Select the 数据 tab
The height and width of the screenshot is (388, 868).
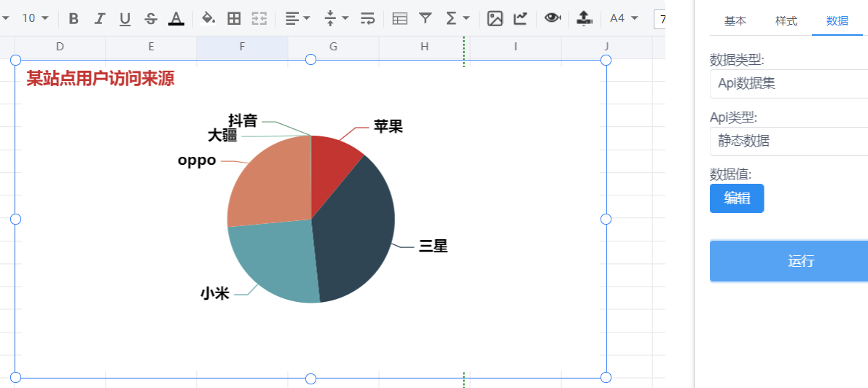tap(837, 21)
